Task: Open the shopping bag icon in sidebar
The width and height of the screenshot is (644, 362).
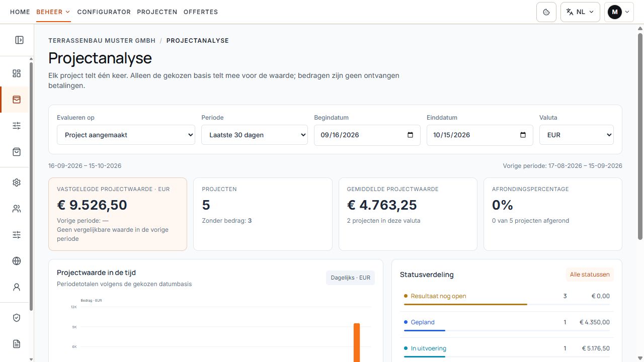Action: [x=17, y=152]
